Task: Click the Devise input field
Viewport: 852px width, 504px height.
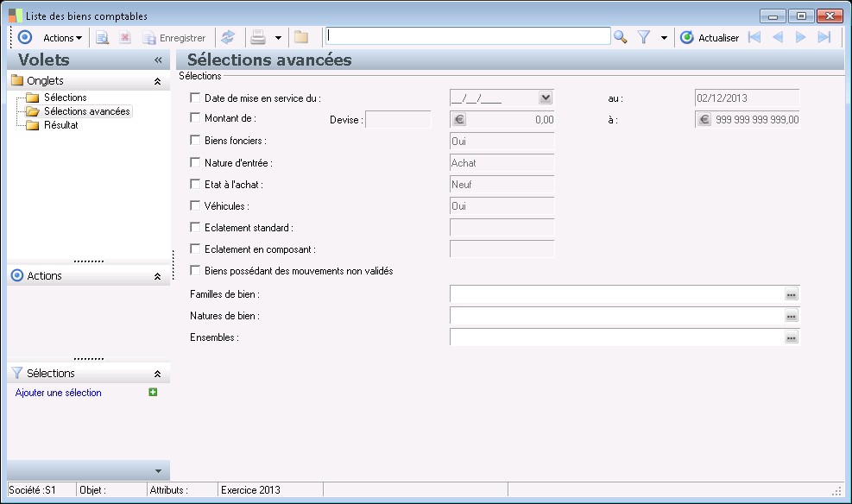Action: coord(398,119)
